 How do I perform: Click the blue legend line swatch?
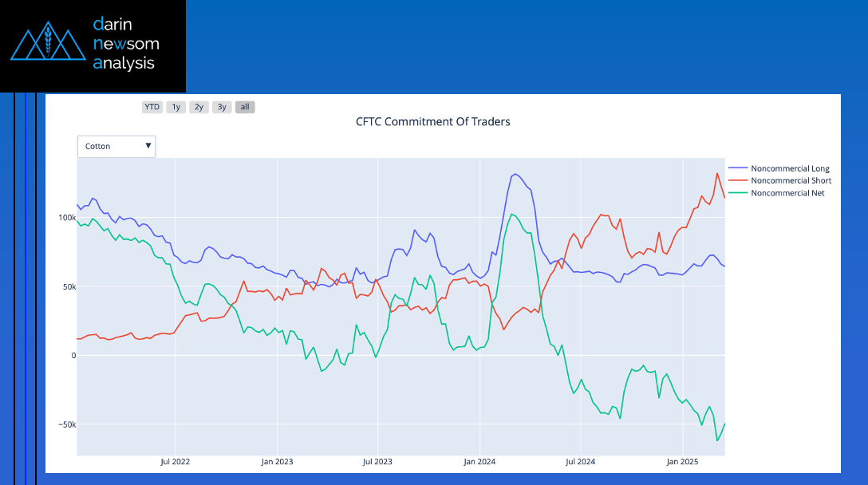738,168
